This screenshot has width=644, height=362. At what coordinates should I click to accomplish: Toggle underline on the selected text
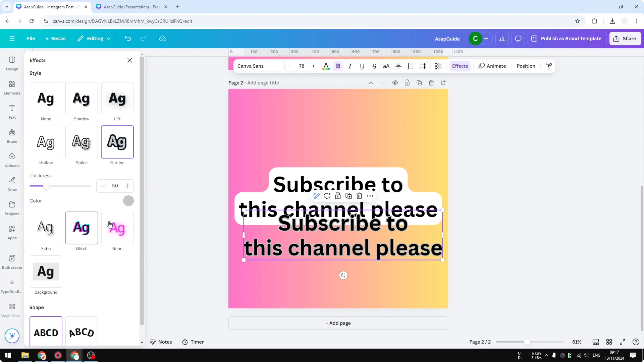point(362,66)
